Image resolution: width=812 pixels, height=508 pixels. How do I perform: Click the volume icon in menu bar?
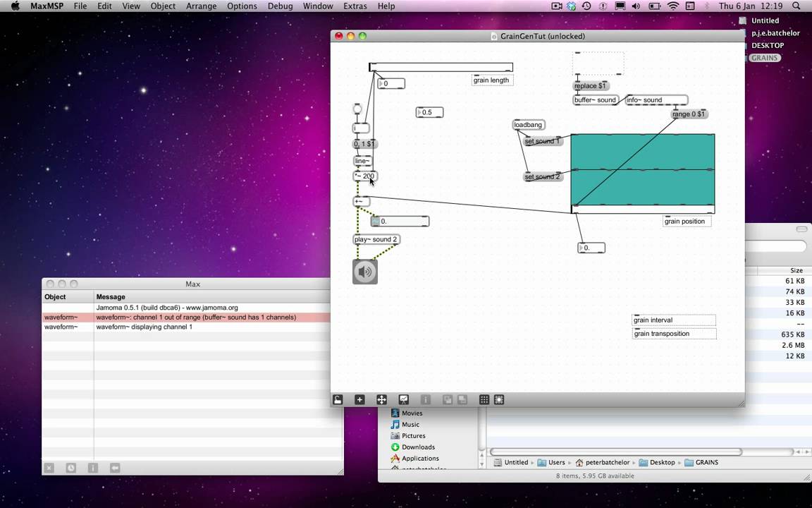tap(636, 6)
